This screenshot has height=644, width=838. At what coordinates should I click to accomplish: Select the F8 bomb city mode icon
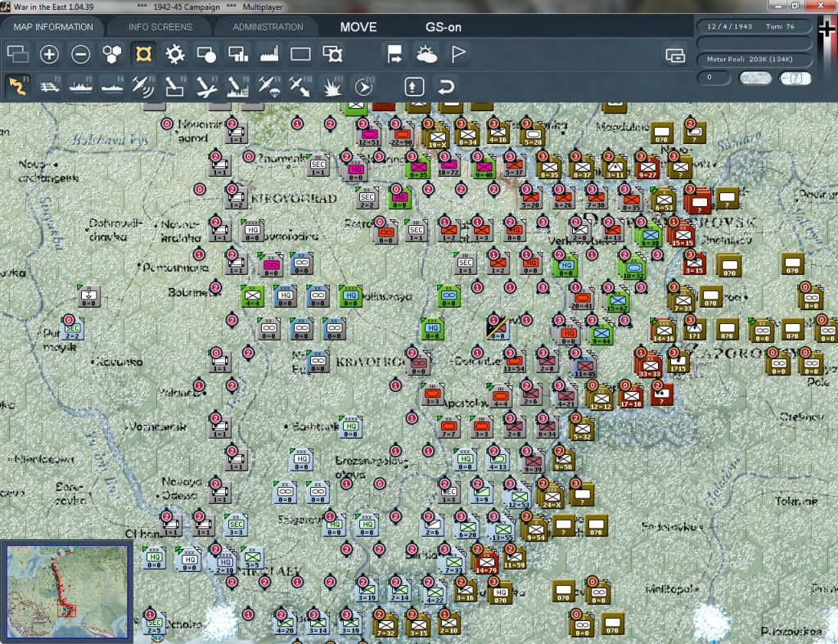coord(238,87)
